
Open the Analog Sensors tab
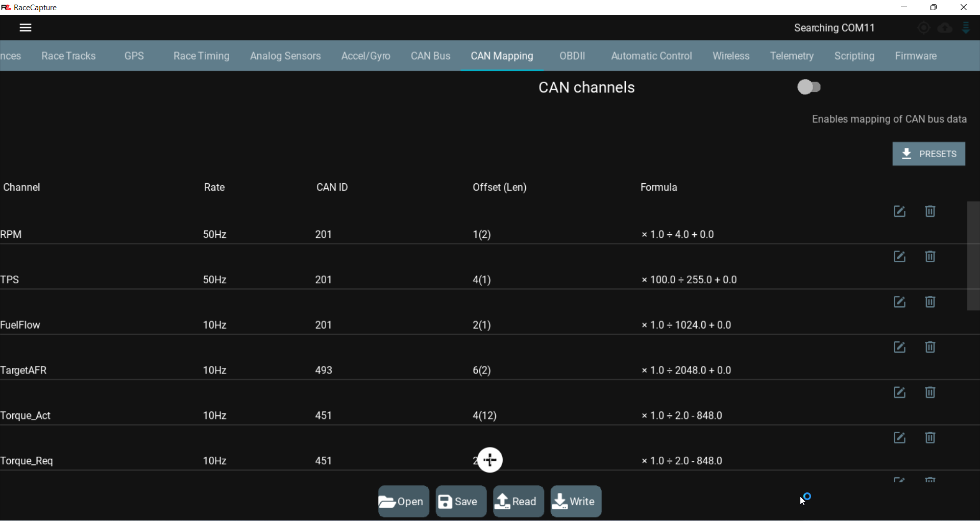coord(285,56)
